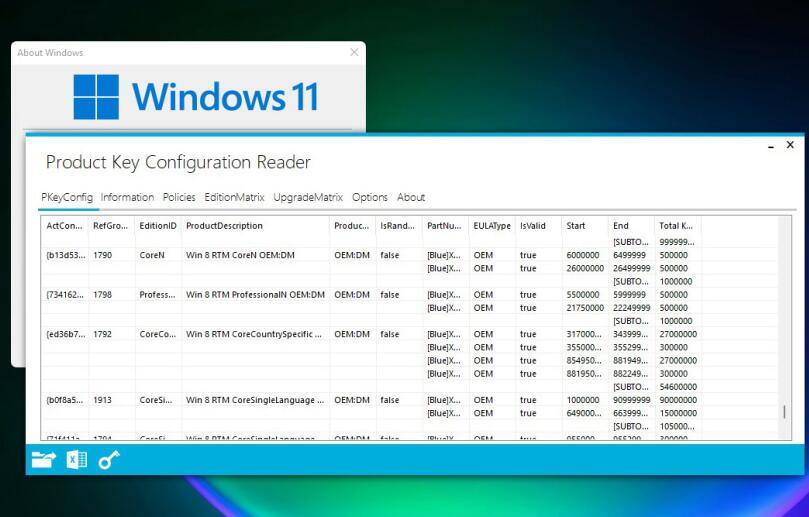The image size is (809, 517).
Task: Open the UpgradeMatrix tab
Action: (308, 197)
